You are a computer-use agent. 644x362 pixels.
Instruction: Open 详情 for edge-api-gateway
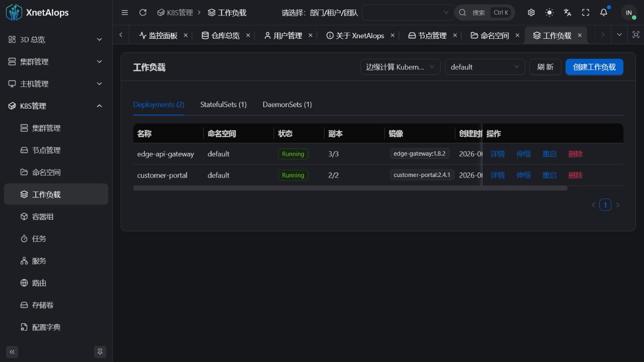pyautogui.click(x=498, y=154)
